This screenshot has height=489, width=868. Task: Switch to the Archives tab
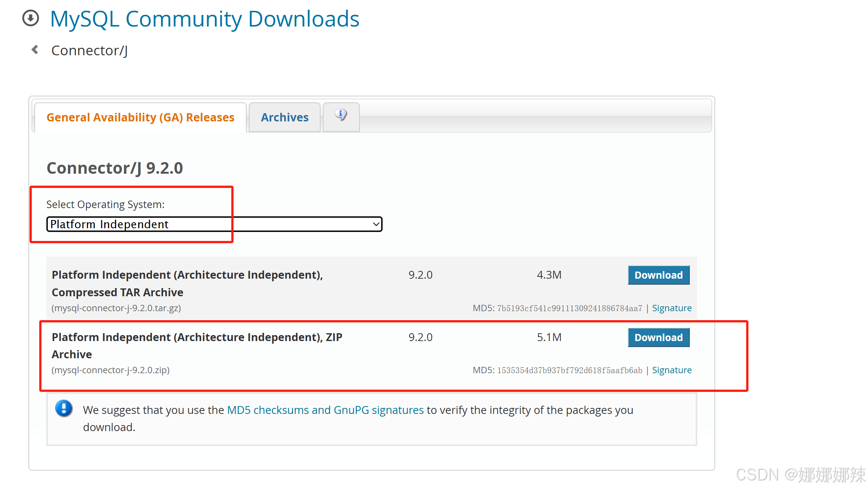284,117
